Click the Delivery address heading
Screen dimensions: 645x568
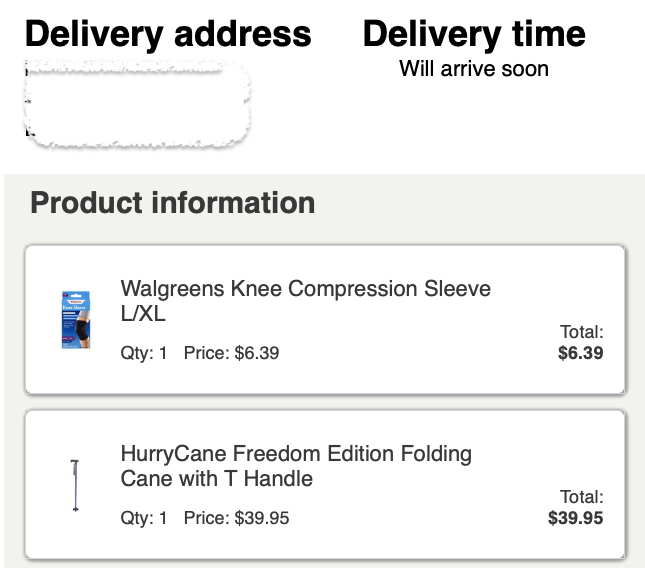(168, 34)
